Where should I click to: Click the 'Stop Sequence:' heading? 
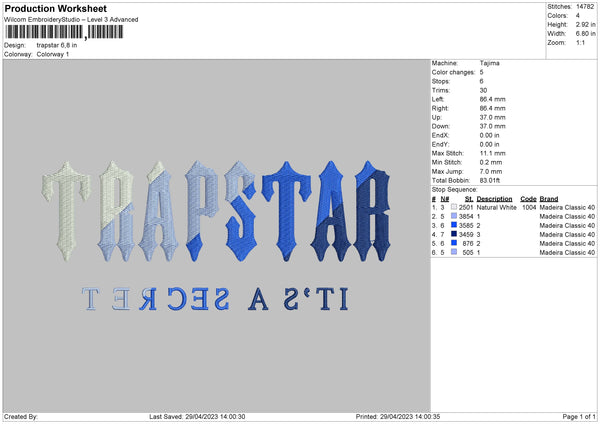(455, 190)
